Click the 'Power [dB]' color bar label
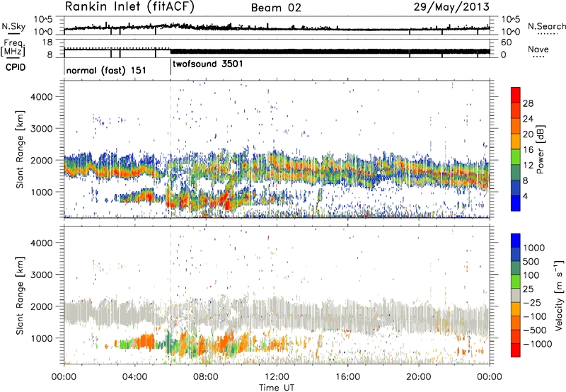 click(540, 149)
